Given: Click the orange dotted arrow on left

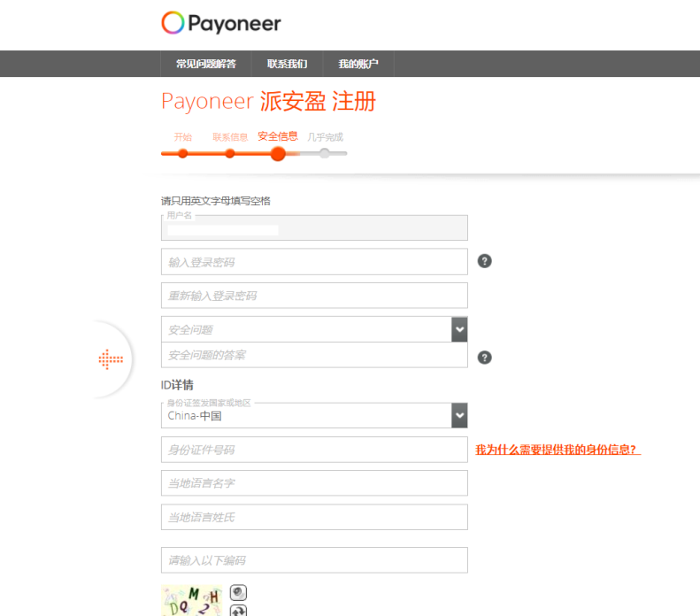Looking at the screenshot, I should (111, 359).
